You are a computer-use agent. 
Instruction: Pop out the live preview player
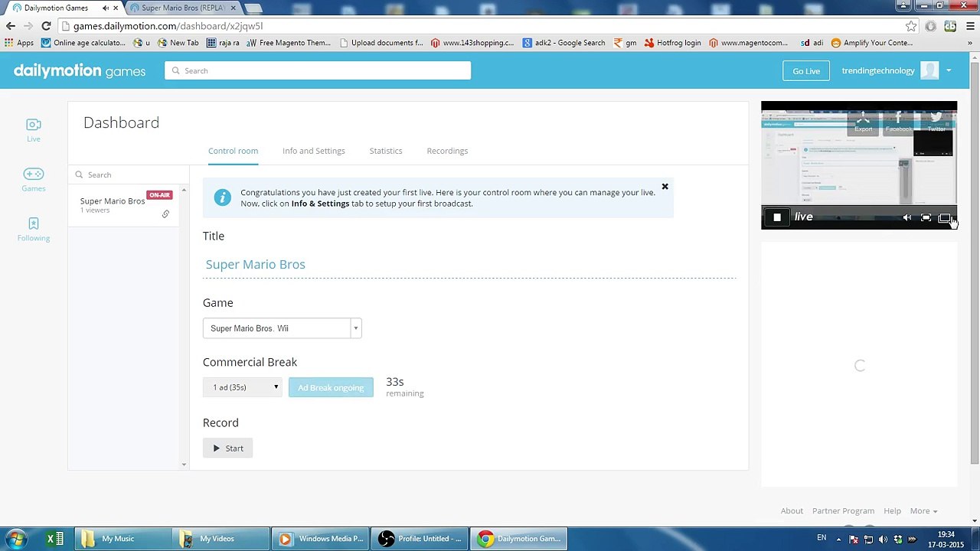[944, 218]
